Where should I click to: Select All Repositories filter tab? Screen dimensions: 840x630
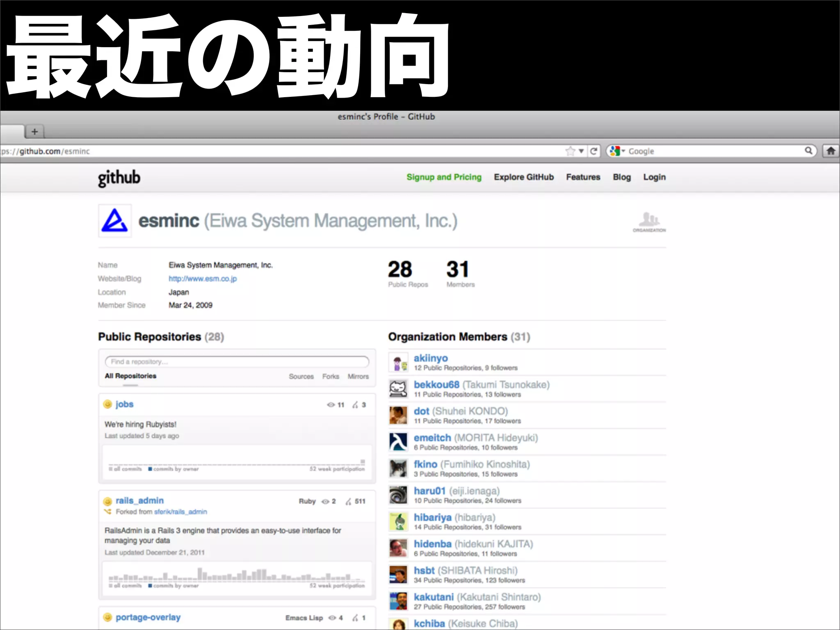[130, 376]
